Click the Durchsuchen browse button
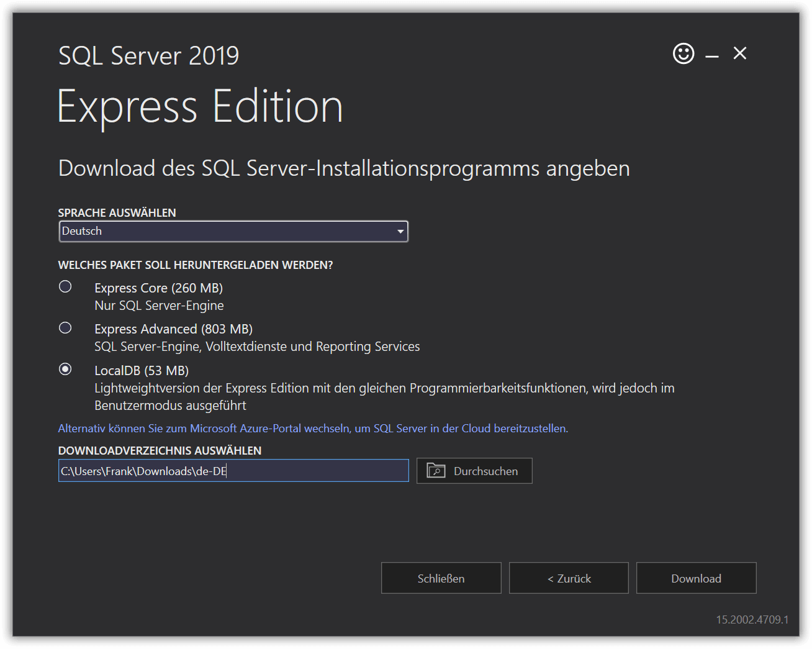The image size is (812, 649). (474, 471)
